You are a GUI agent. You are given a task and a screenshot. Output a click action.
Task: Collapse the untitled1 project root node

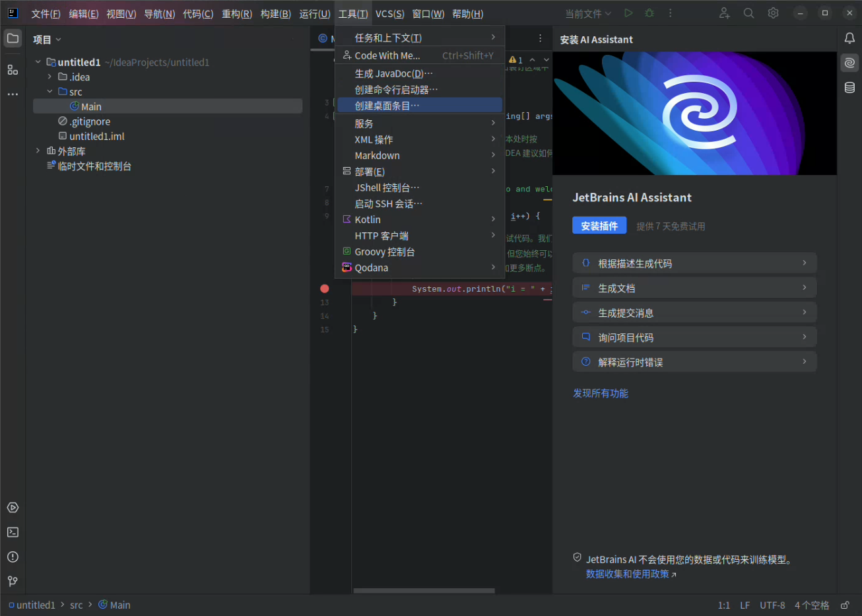pos(38,62)
